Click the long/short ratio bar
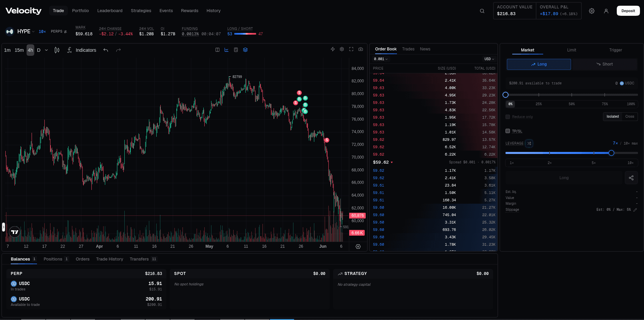This screenshot has height=320, width=644. coord(245,34)
